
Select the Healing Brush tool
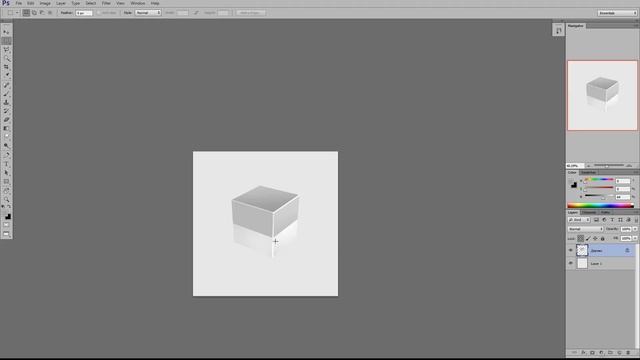point(6,85)
